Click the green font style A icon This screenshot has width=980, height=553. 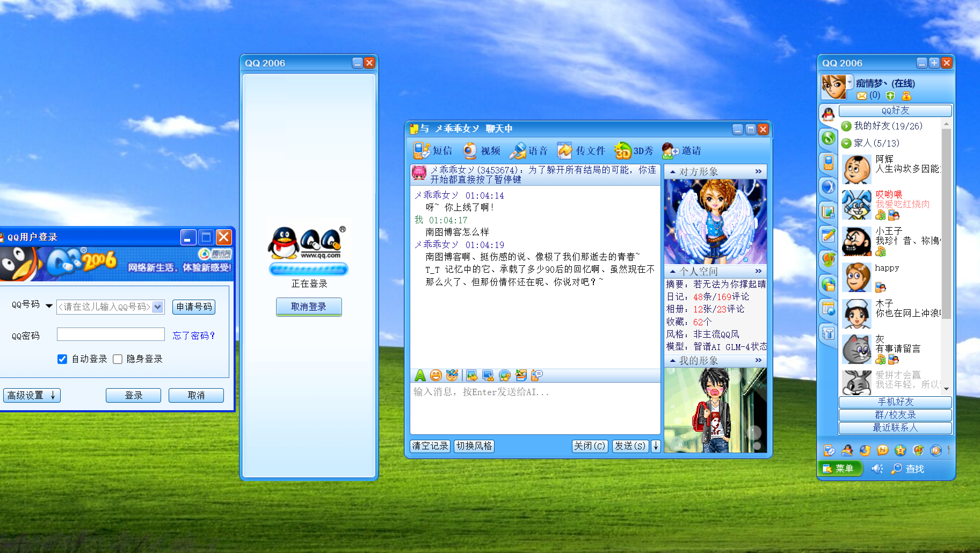point(420,375)
